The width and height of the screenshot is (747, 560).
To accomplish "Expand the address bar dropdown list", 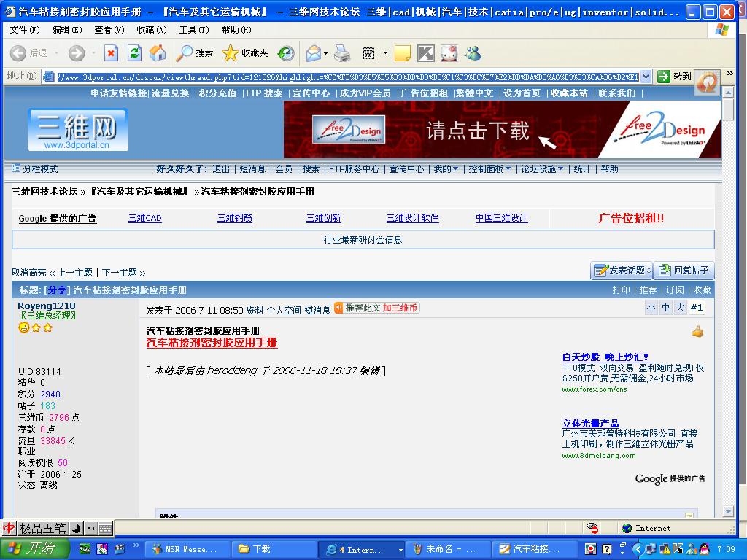I will pos(646,76).
